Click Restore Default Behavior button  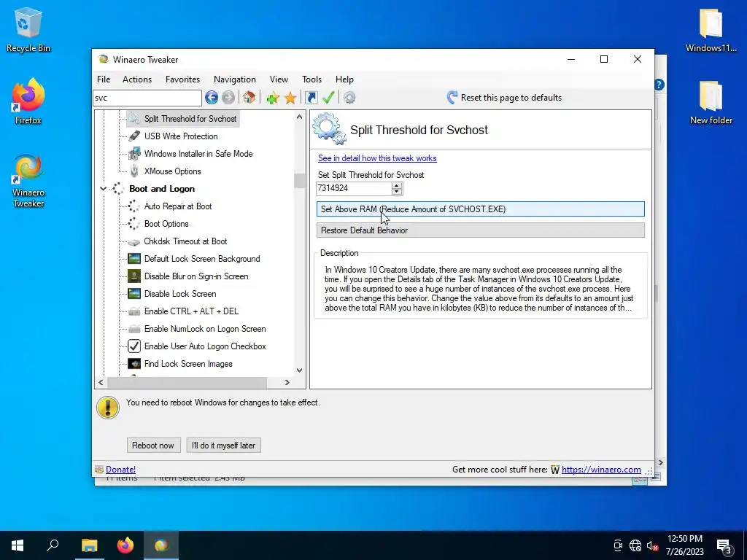[480, 230]
